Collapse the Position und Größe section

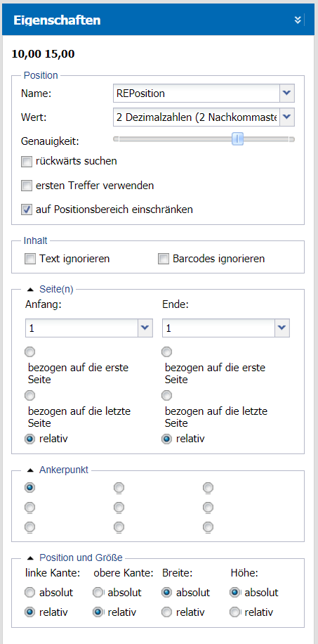click(30, 558)
